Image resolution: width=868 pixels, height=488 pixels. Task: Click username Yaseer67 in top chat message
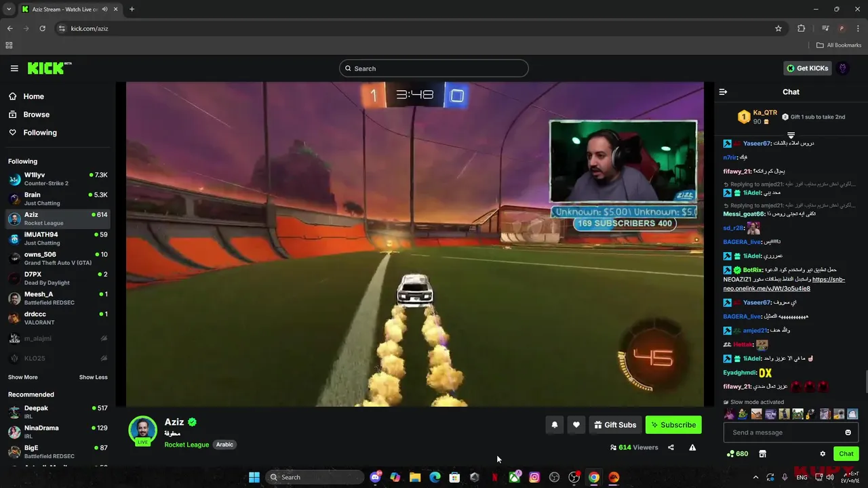757,144
